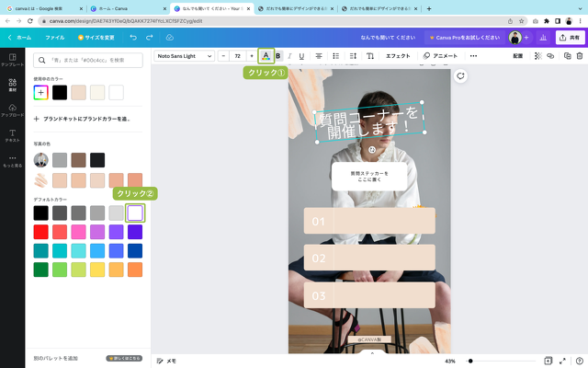Select the white default color swatch
The width and height of the screenshot is (588, 368).
point(135,213)
